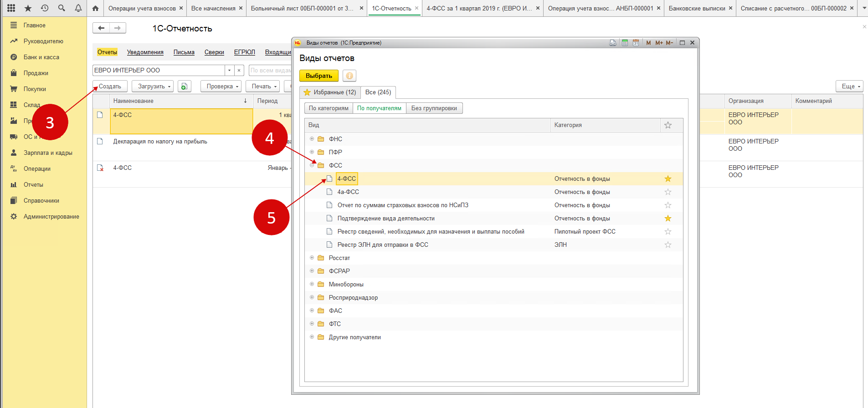The height and width of the screenshot is (408, 868).
Task: Unstar Подтверждение вида деятельности from favorites
Action: point(668,219)
